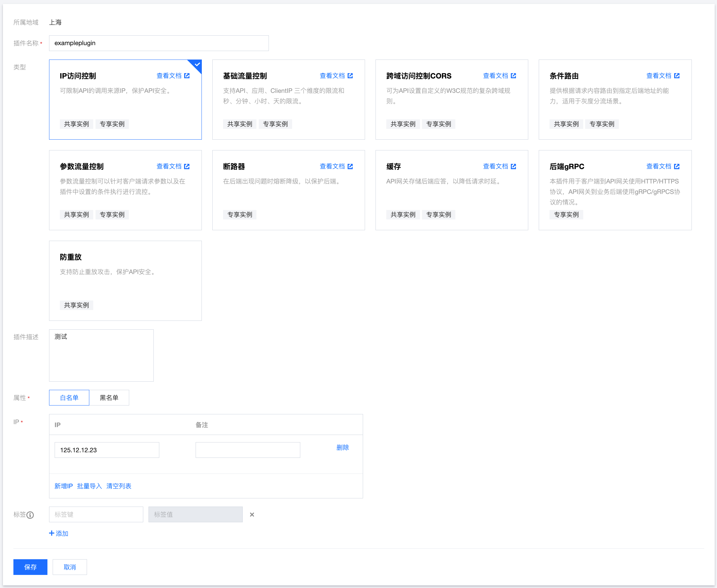Click 专享实例 tag in 断路器 card
717x588 pixels.
[x=240, y=215]
